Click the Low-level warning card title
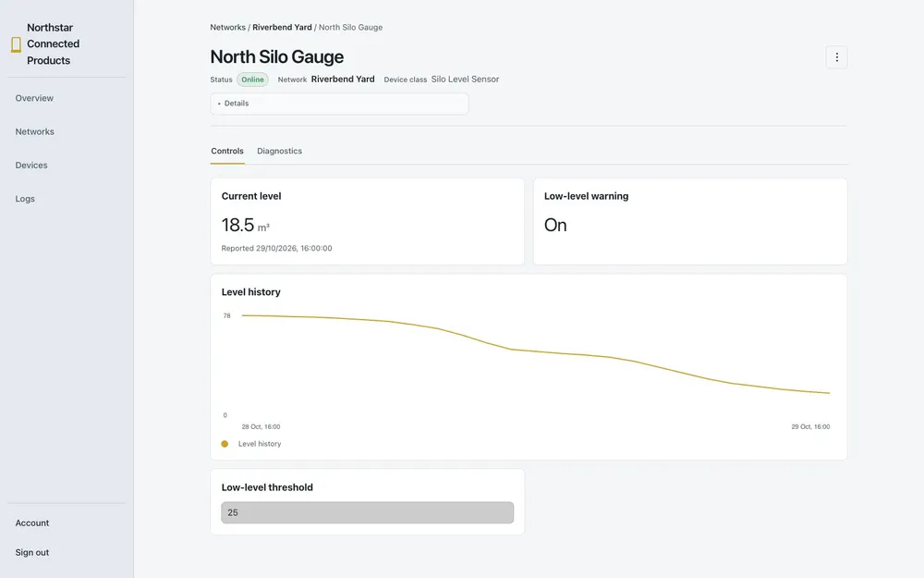This screenshot has width=924, height=578. (x=587, y=196)
